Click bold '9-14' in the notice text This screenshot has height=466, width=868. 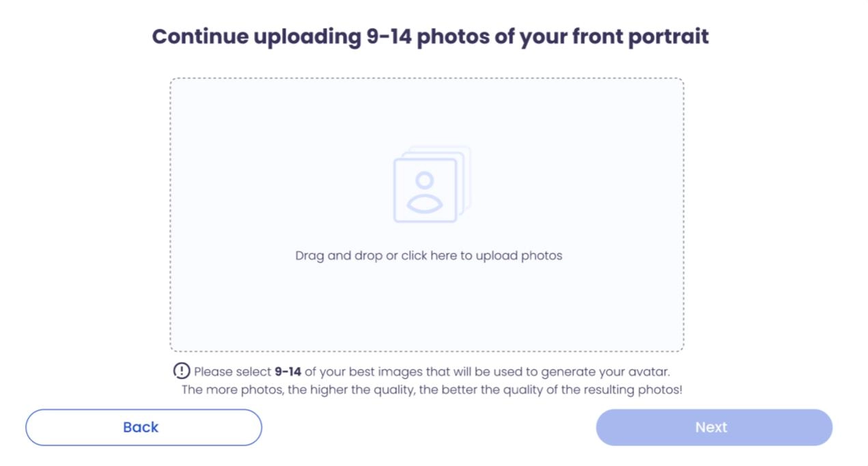(288, 372)
